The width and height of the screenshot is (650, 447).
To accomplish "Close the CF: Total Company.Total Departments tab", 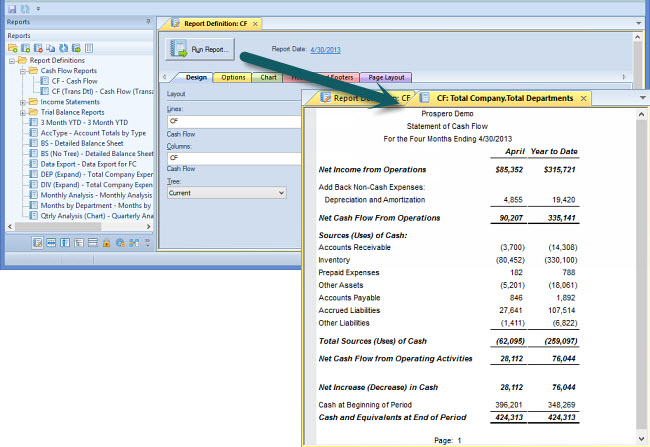I will tap(583, 99).
